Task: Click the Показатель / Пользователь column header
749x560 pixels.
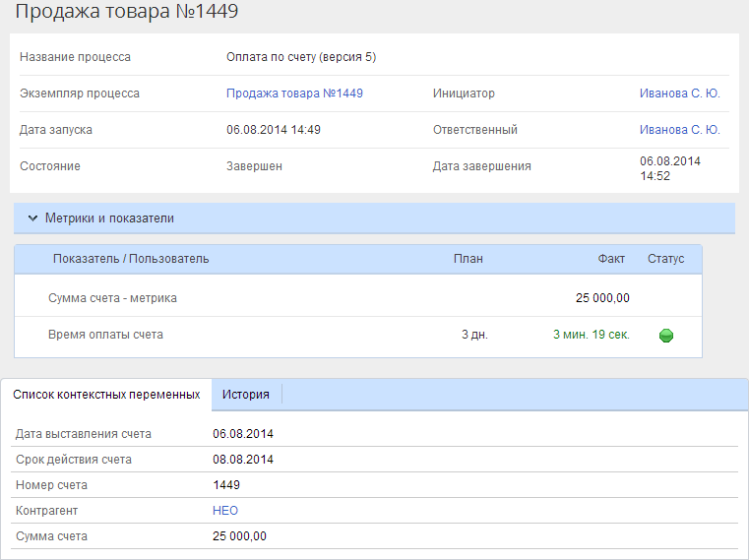Action: 131,259
